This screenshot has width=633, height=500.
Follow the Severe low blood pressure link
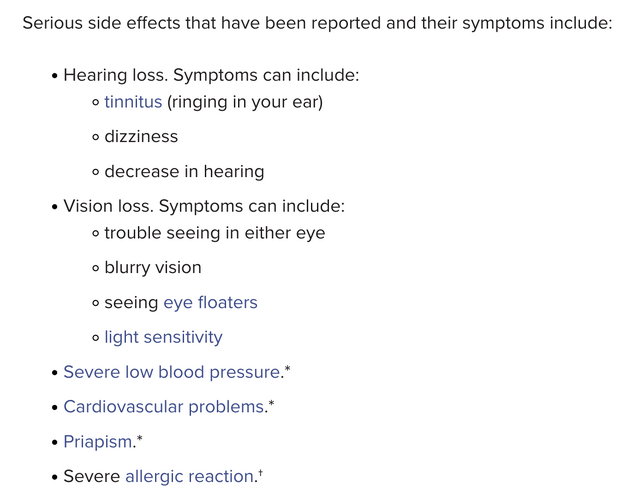tap(172, 372)
